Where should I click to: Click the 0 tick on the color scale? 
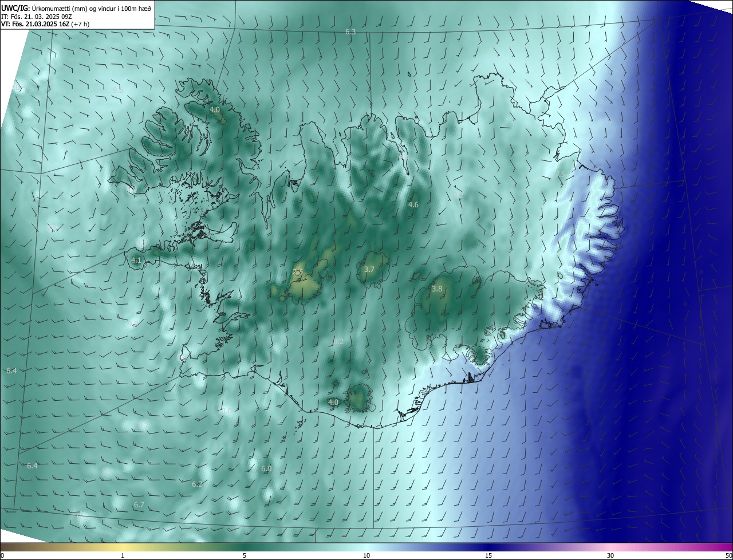pyautogui.click(x=2, y=555)
